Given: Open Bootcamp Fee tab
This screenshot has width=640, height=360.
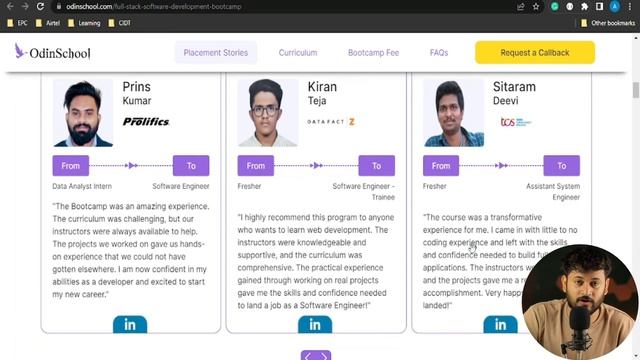Looking at the screenshot, I should point(373,53).
